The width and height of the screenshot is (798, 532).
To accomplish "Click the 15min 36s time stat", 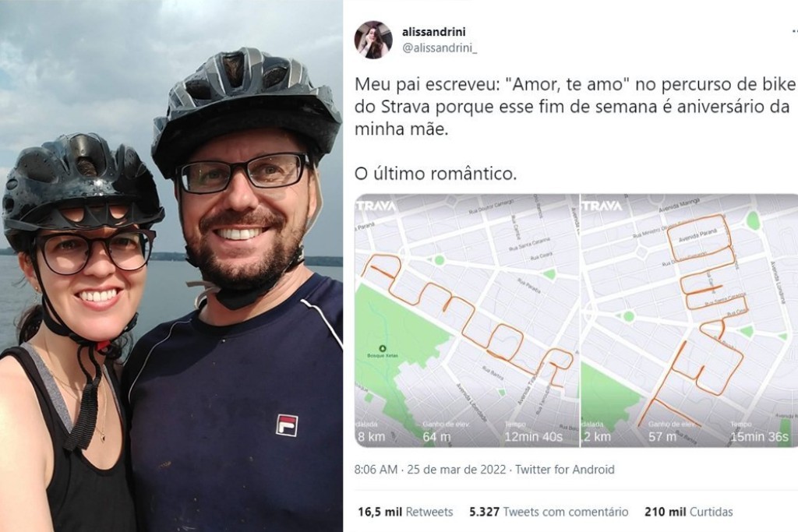I will click(759, 436).
